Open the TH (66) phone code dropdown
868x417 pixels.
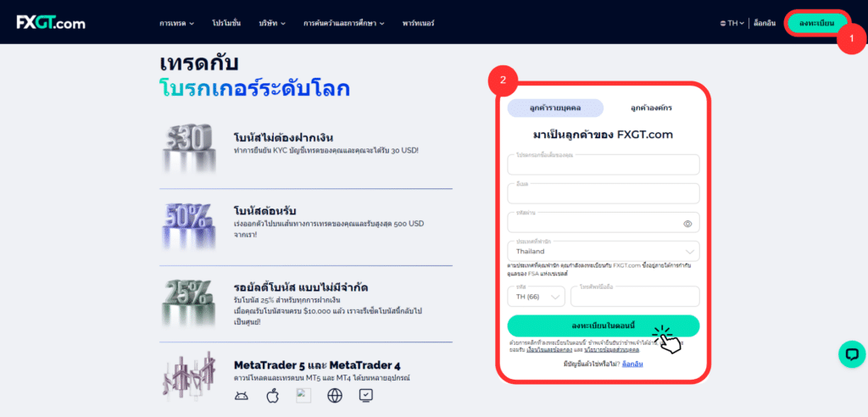(536, 297)
